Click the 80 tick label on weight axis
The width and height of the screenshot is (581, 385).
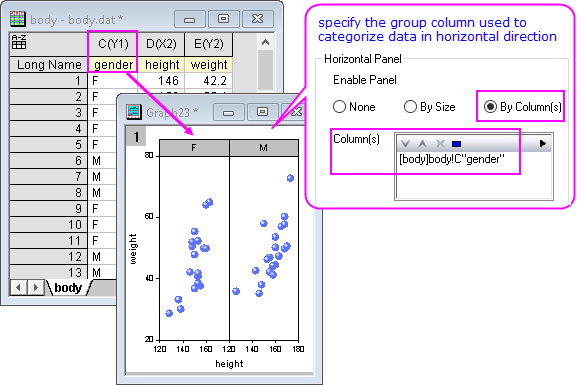click(149, 156)
